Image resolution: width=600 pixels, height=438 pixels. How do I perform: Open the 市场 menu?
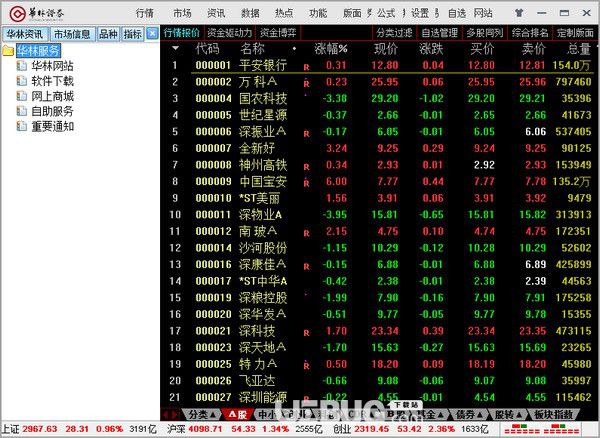(x=182, y=13)
